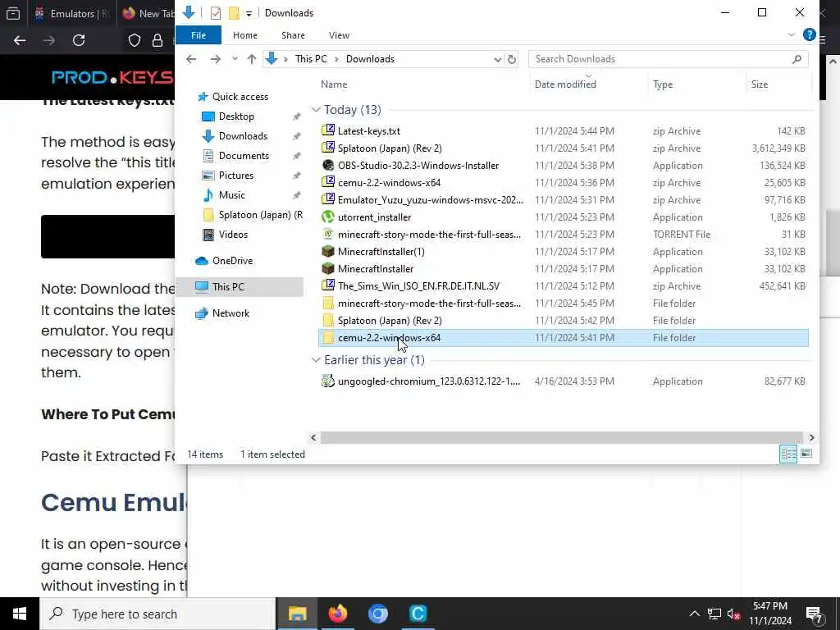Expand the ribbon with the chevron
Image resolution: width=840 pixels, height=630 pixels.
pos(792,34)
